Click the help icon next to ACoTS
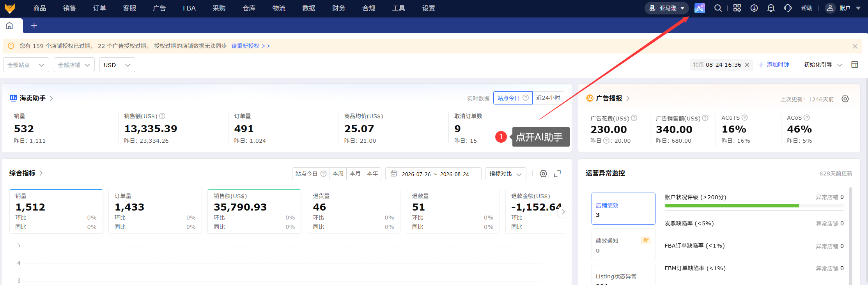This screenshot has width=868, height=285. (744, 118)
